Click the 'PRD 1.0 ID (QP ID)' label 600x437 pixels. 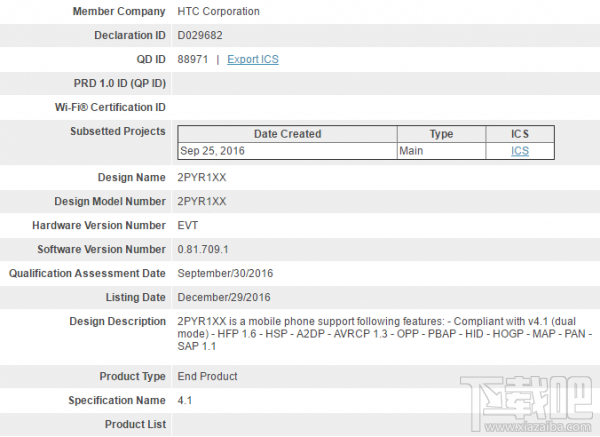[x=119, y=83]
